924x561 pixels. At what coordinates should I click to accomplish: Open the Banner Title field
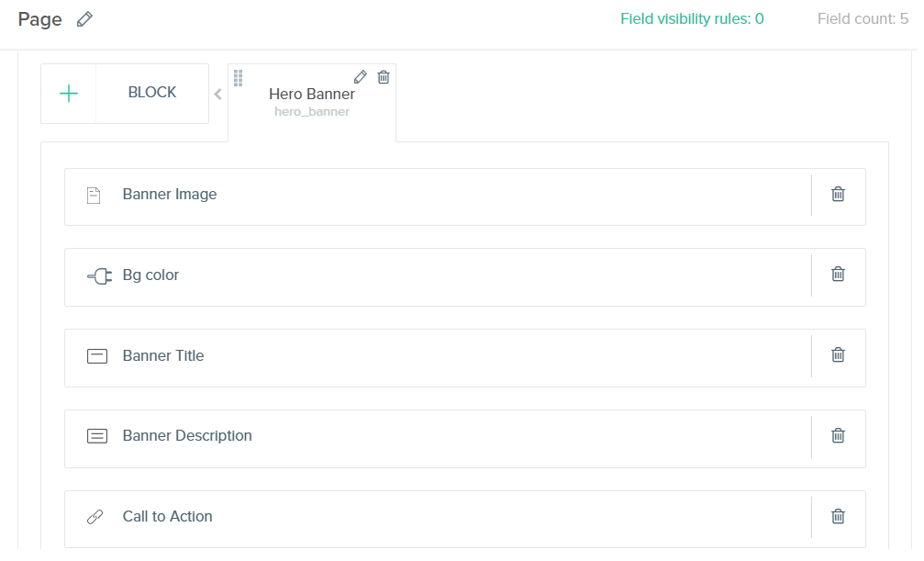tap(438, 358)
